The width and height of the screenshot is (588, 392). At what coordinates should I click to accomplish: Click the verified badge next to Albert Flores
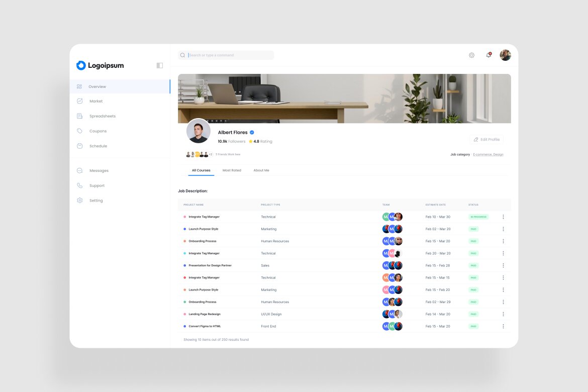point(251,132)
